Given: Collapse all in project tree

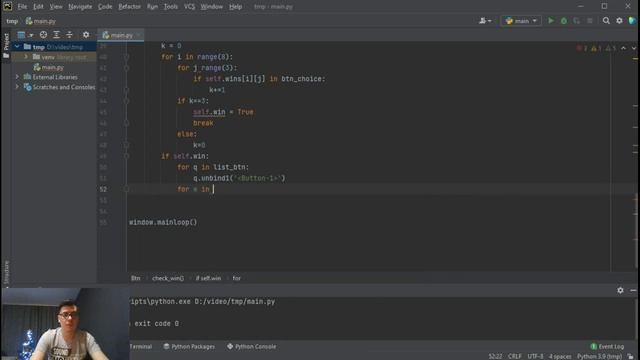Looking at the screenshot, I should click(x=69, y=35).
